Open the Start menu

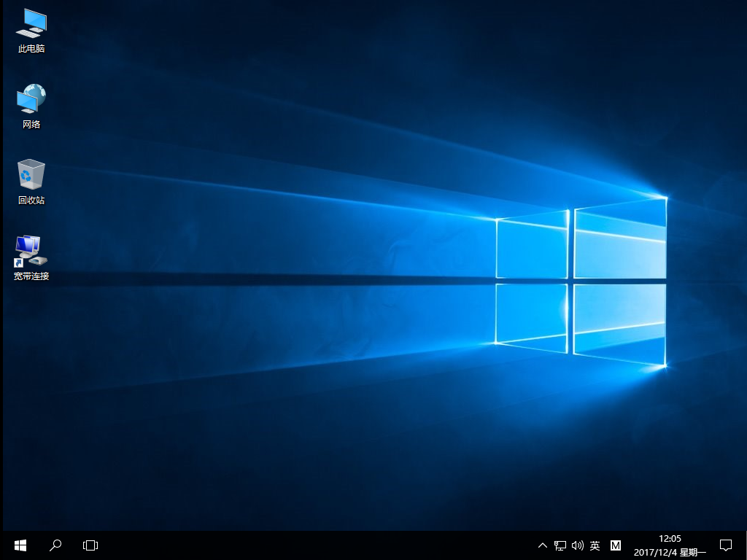pos(20,545)
